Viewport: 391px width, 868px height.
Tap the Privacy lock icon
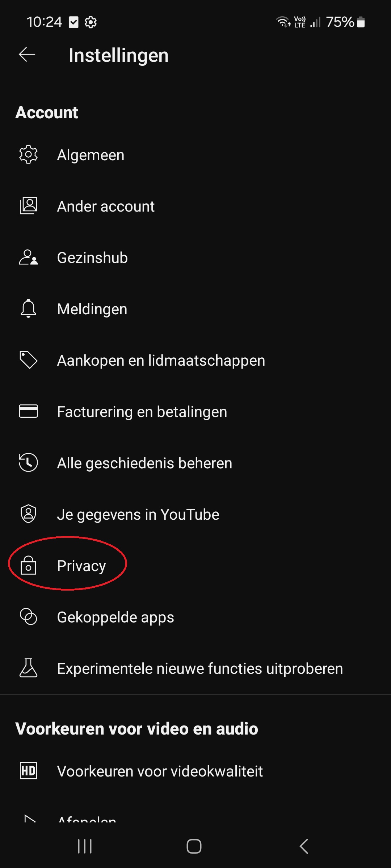pos(28,566)
